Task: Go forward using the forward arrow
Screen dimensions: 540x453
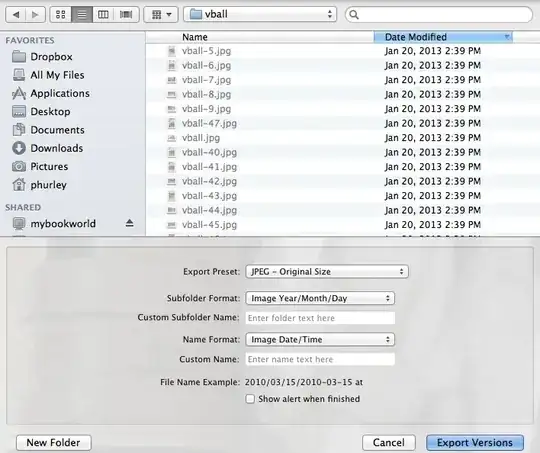Action: (35, 14)
